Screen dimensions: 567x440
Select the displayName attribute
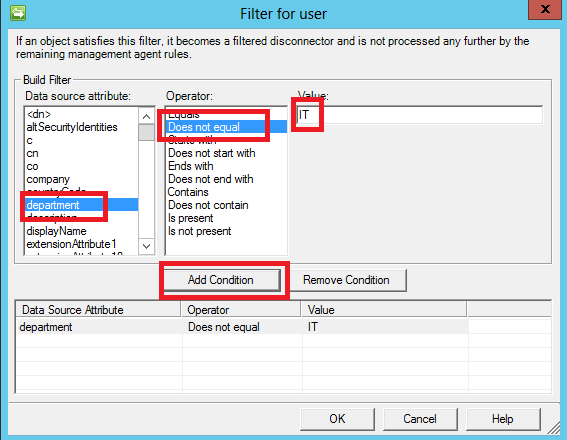pyautogui.click(x=56, y=231)
